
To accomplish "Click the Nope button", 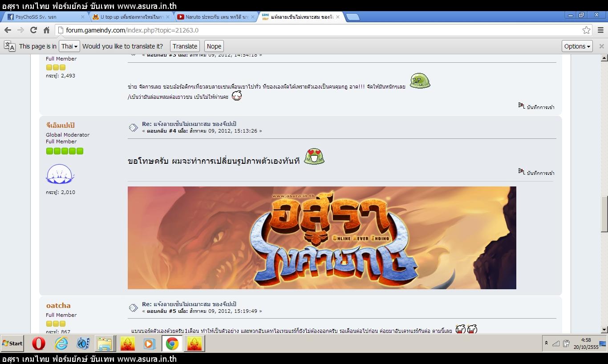I will 214,46.
